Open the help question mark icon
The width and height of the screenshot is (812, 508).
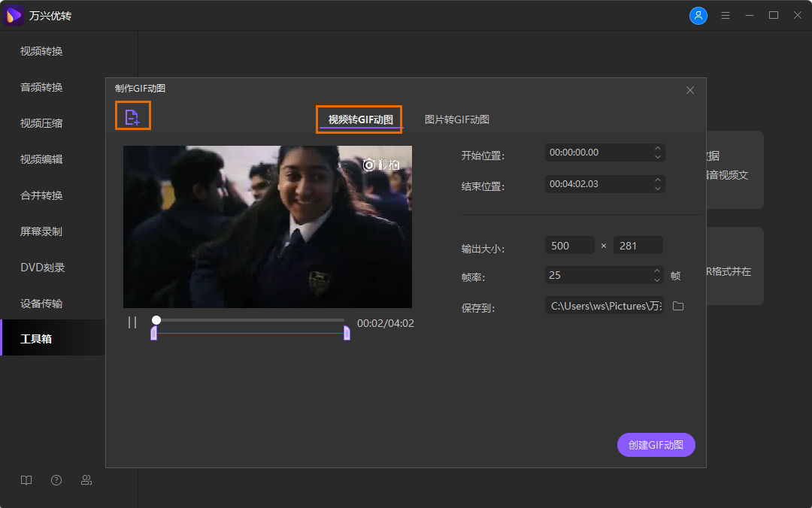(x=56, y=480)
